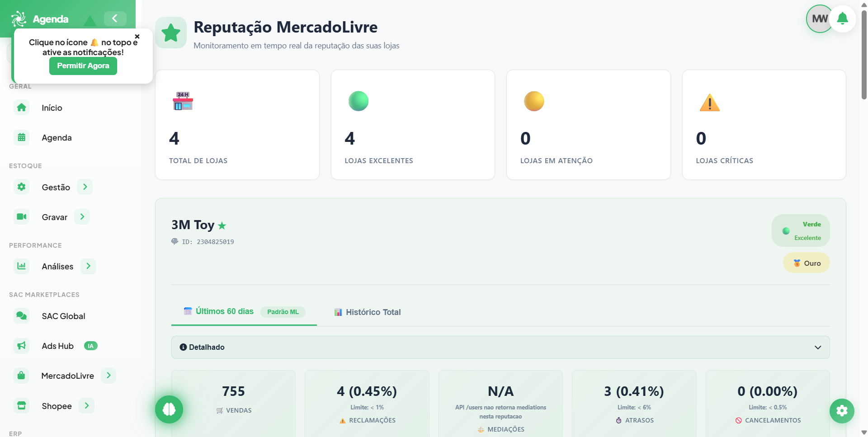Click the 24H store icon on Total de Lojas
Image resolution: width=868 pixels, height=437 pixels.
pos(183,101)
